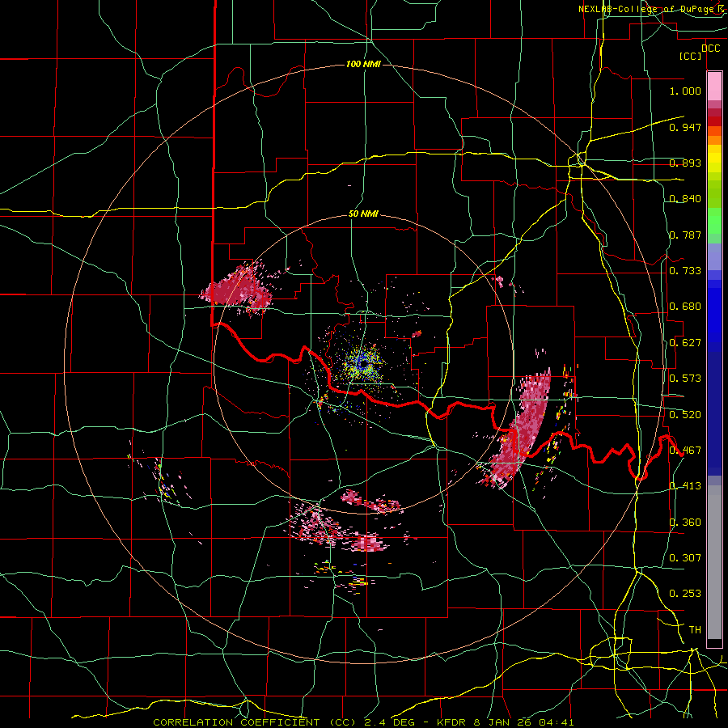Select the 1.000 scale value
Image resolution: width=728 pixels, height=728 pixels.
pos(685,91)
